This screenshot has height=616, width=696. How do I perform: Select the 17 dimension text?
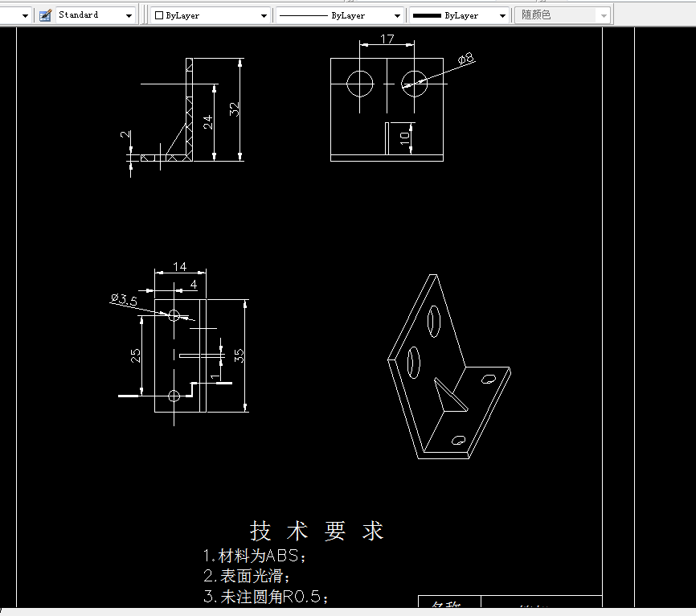[387, 39]
